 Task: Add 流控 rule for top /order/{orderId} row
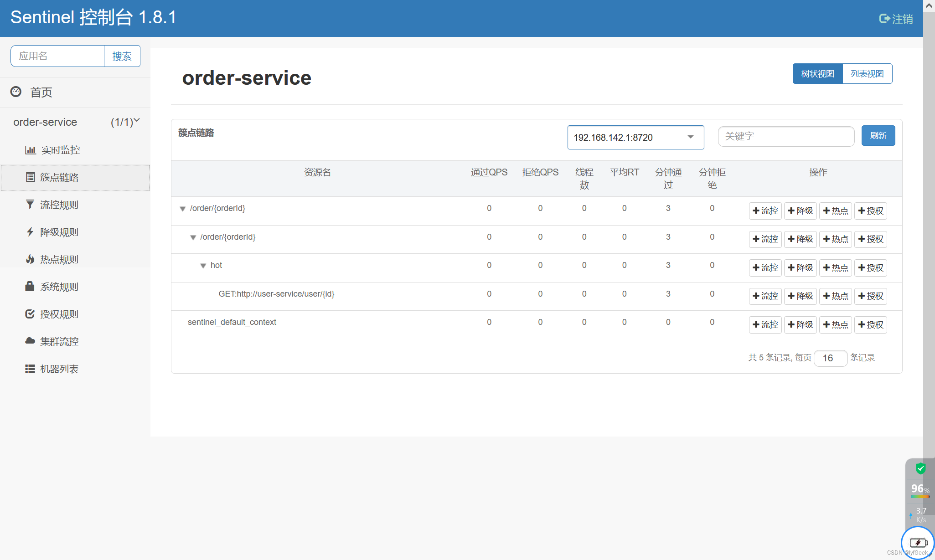click(x=765, y=211)
